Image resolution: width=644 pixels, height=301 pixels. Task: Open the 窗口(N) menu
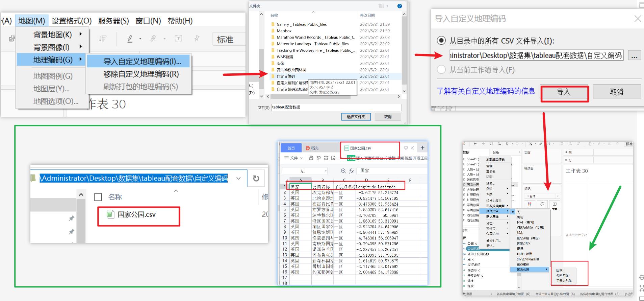pyautogui.click(x=148, y=21)
